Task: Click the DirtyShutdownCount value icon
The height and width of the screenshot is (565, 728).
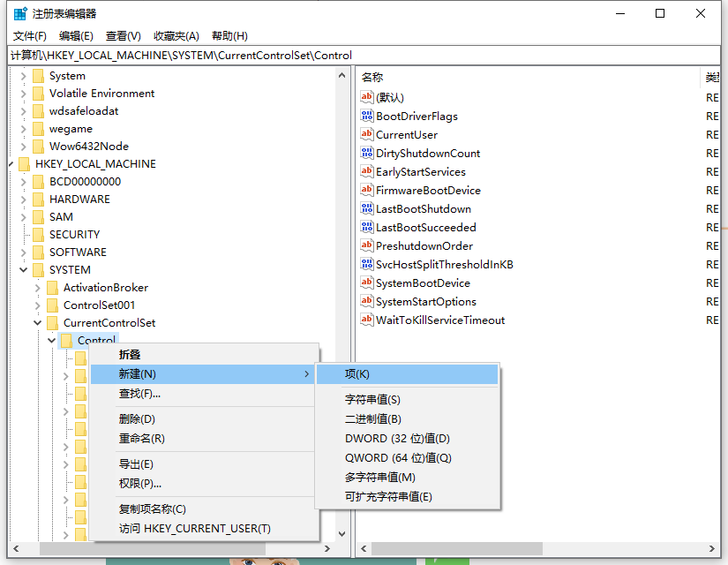Action: 367,153
